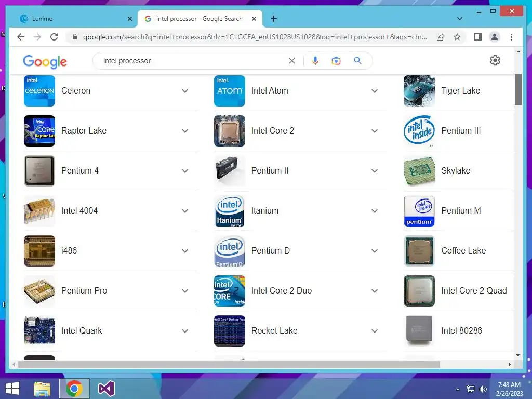
Task: Share this page via the share icon
Action: [x=441, y=37]
